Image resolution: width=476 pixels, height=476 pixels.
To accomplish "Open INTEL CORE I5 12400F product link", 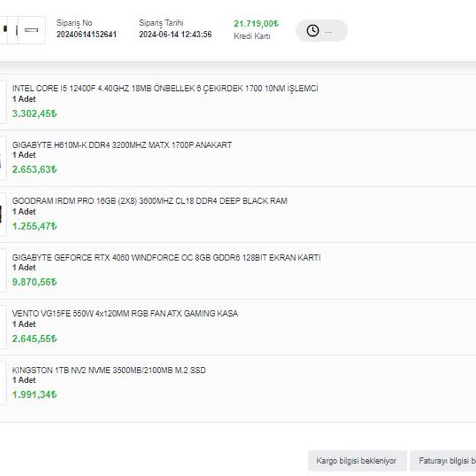I will point(165,89).
